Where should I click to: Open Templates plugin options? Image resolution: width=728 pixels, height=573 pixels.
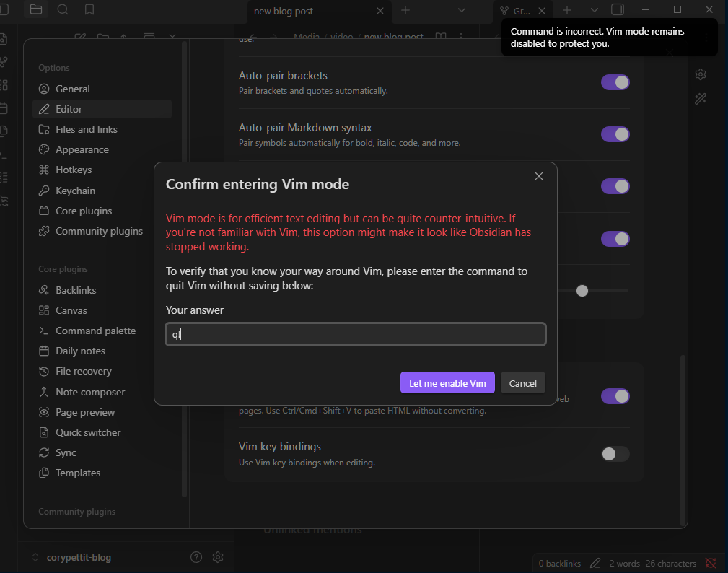coord(102,473)
